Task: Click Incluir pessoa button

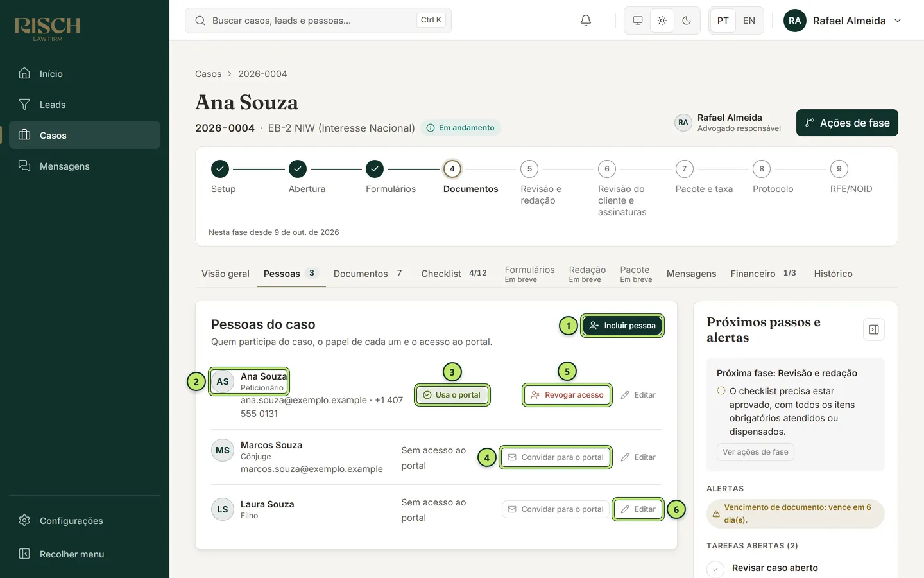Action: [x=622, y=326]
